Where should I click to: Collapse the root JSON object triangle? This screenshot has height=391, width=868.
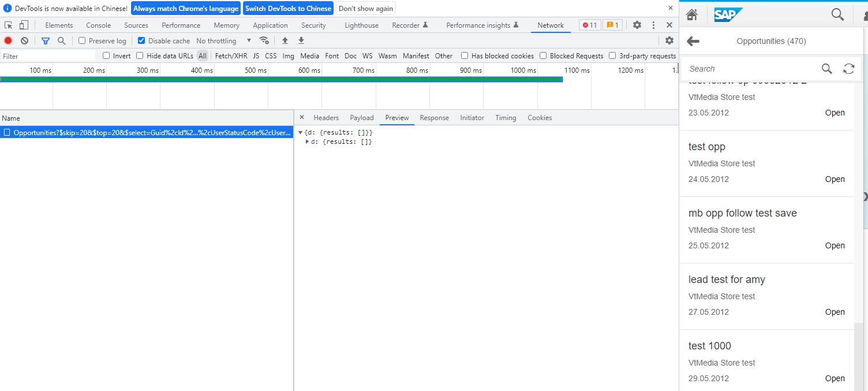point(300,133)
